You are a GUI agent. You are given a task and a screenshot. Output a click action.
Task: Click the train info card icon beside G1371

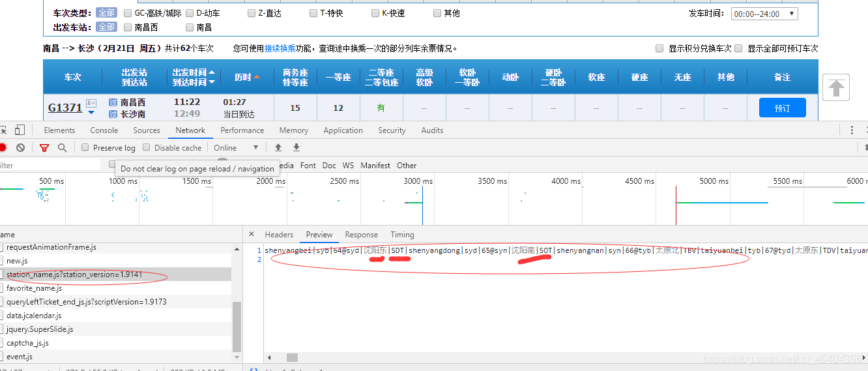[91, 103]
